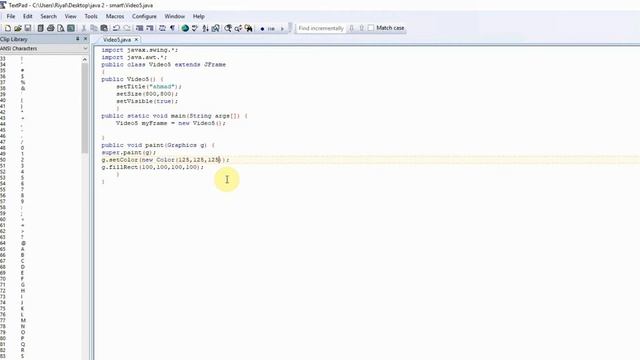Click the Indent block toolbar icon

pos(139,28)
